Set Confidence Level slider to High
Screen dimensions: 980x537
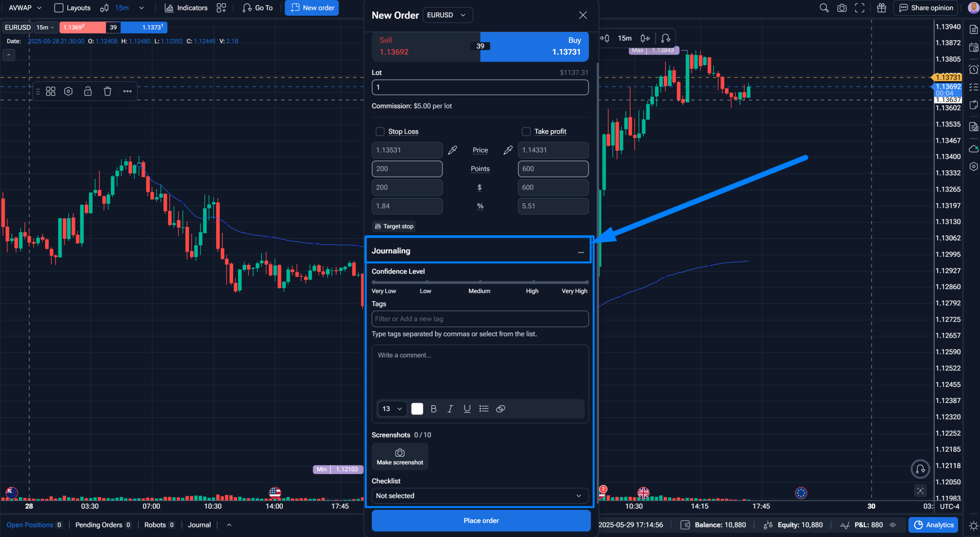[533, 282]
